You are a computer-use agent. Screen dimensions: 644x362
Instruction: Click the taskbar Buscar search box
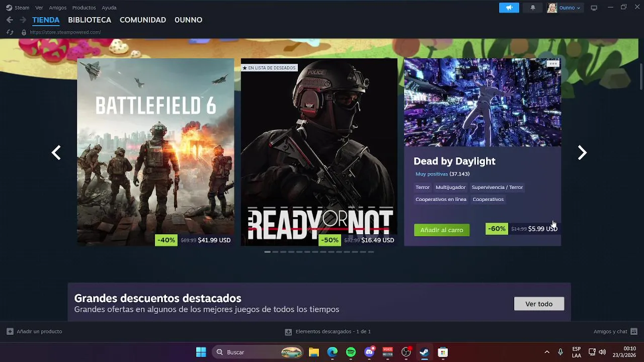coord(259,352)
